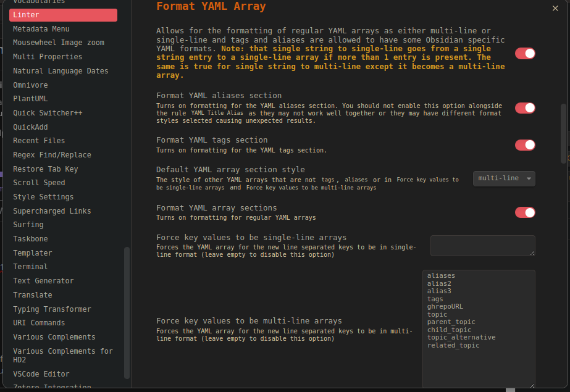Disable Format YAML tags section toggle

tap(525, 145)
